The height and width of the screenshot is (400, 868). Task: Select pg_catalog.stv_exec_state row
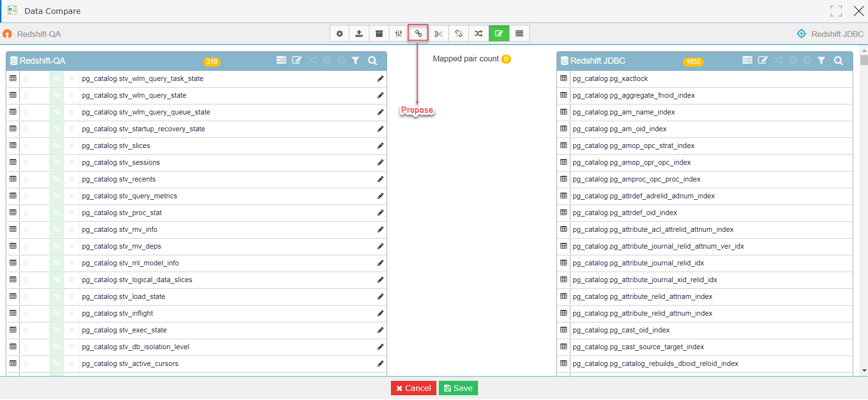pyautogui.click(x=196, y=330)
